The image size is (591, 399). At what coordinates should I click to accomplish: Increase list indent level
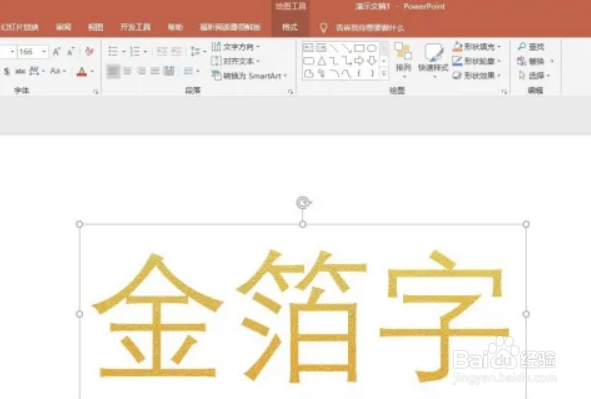[x=176, y=51]
